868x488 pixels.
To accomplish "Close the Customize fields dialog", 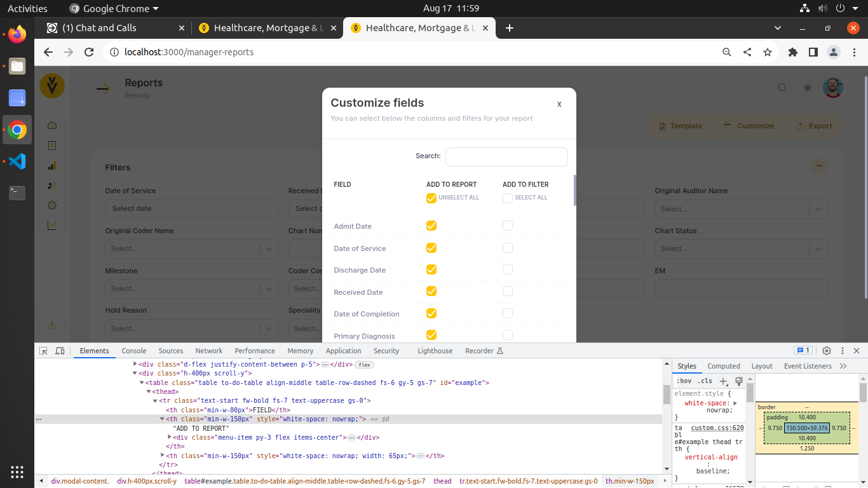I will 559,104.
